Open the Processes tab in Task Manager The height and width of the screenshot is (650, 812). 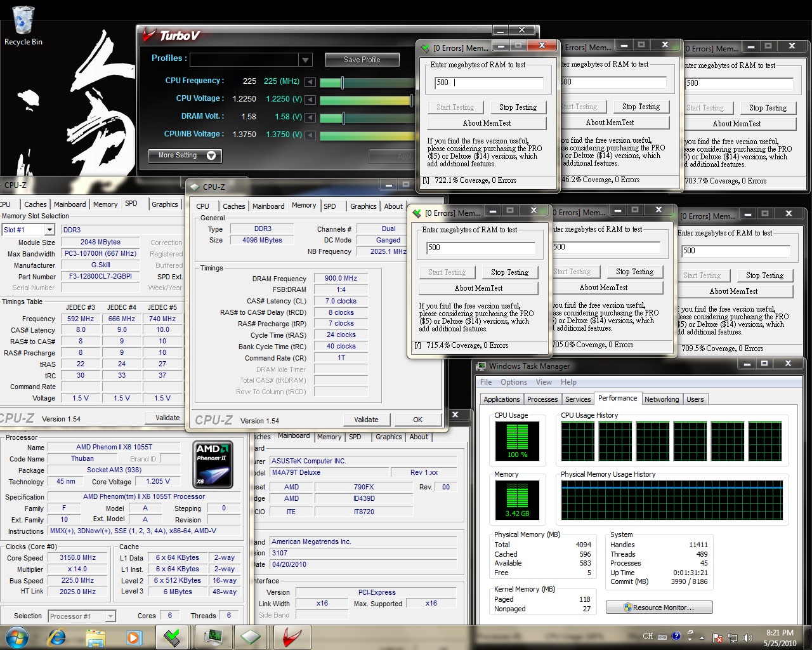[x=542, y=399]
